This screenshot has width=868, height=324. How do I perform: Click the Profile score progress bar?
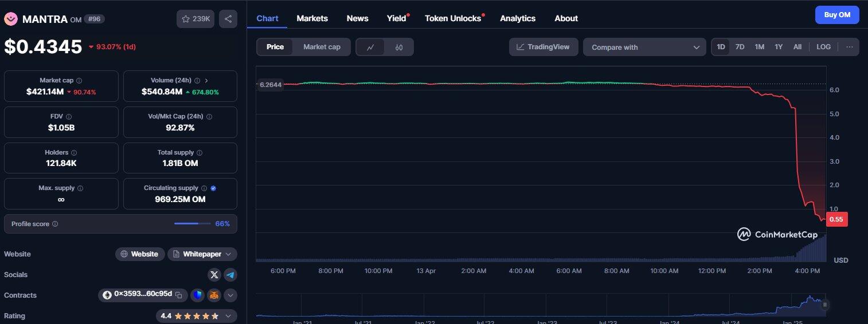(x=193, y=224)
